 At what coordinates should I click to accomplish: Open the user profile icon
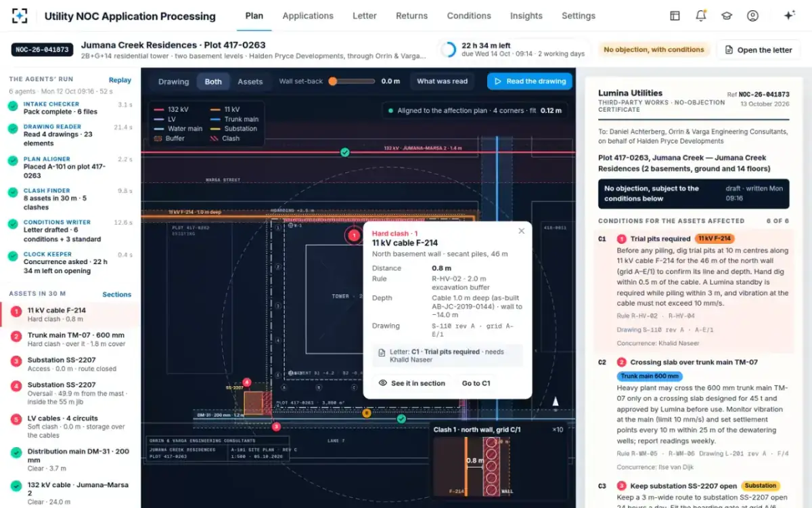752,16
